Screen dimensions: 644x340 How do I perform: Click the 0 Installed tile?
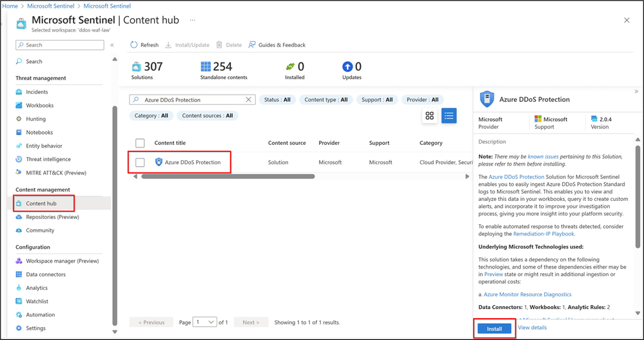pos(295,70)
